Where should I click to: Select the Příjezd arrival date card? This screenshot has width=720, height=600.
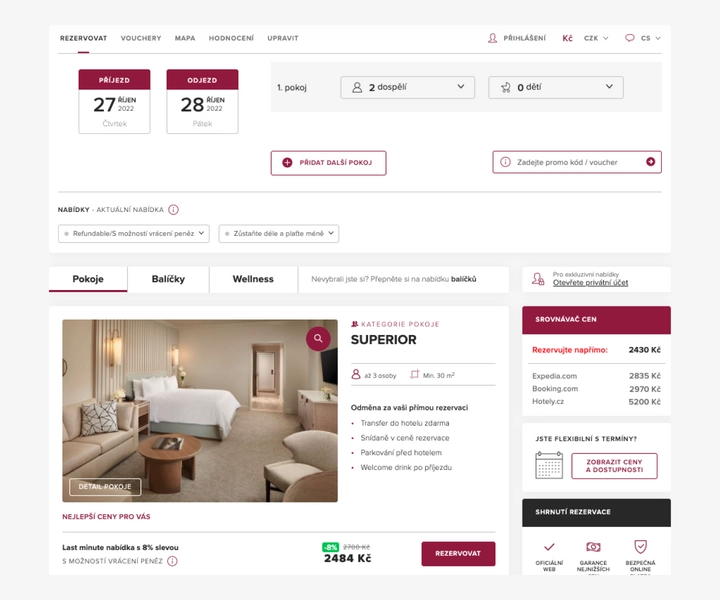114,101
